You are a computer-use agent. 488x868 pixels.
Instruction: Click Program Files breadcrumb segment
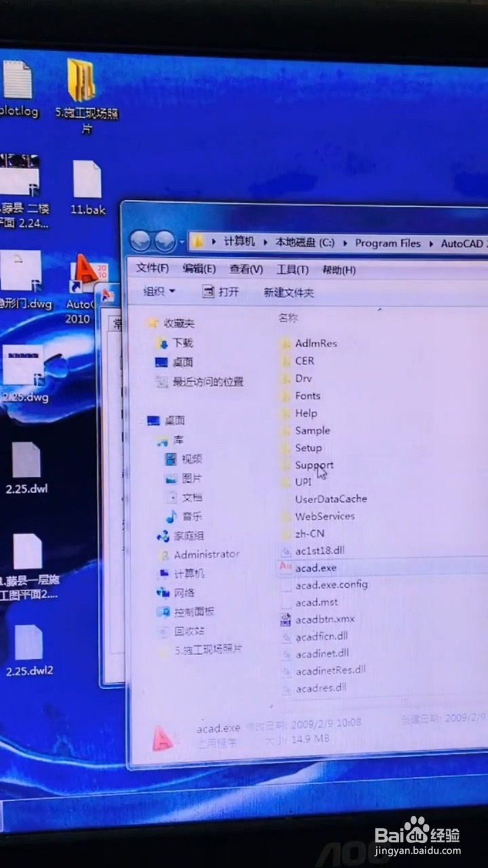point(388,243)
